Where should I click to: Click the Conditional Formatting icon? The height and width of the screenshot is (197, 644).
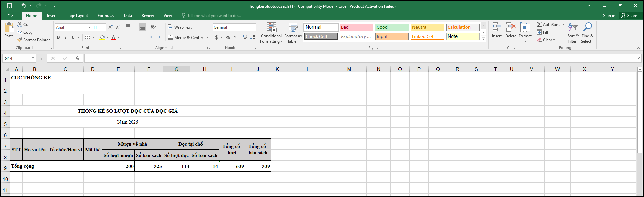tap(271, 28)
